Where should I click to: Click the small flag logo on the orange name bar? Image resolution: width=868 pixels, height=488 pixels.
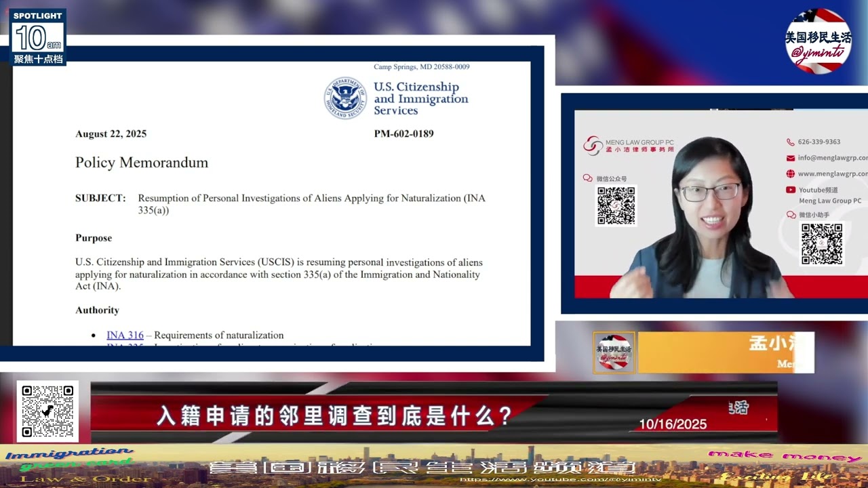614,352
